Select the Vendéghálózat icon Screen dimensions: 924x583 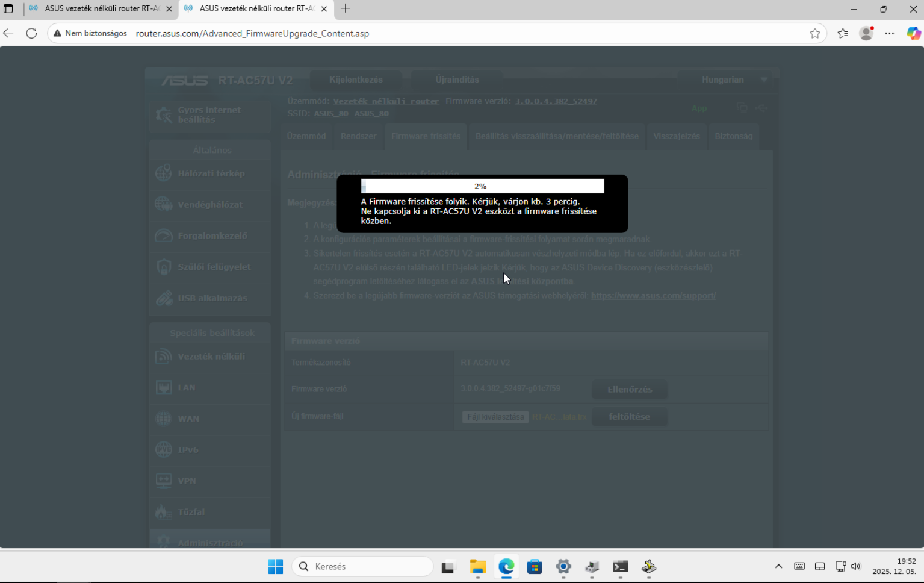coord(164,204)
